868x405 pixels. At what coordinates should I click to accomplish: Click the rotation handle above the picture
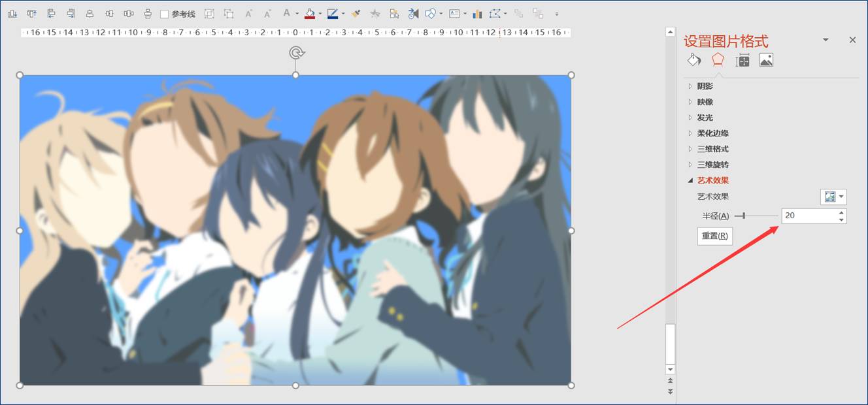tap(295, 53)
